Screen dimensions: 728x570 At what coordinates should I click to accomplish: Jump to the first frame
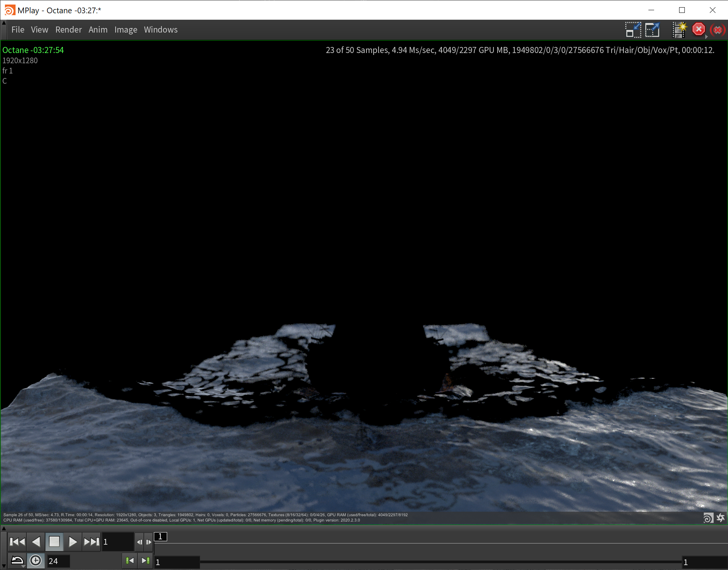click(x=17, y=542)
